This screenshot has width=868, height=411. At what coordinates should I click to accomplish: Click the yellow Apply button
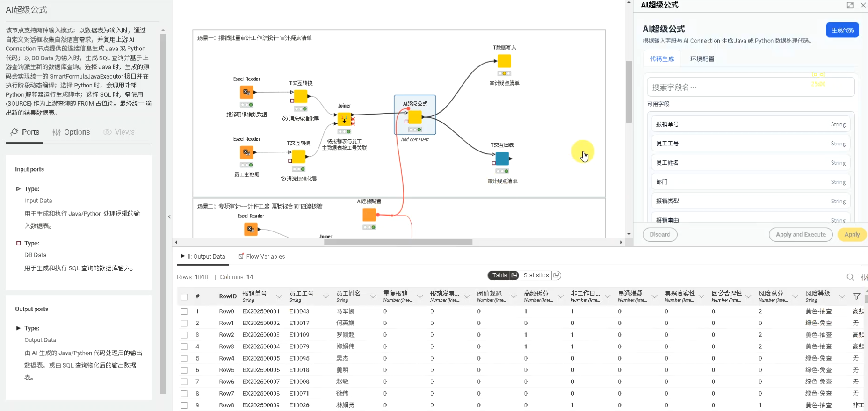point(852,235)
